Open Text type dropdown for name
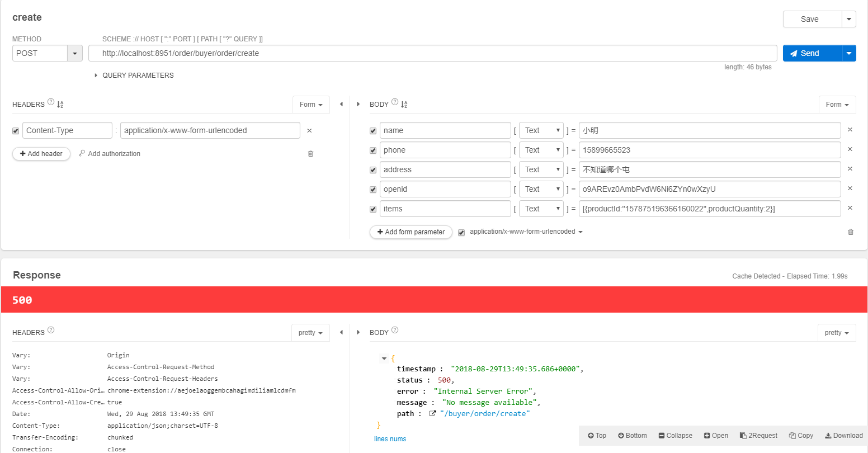Screen dimensions: 868x453 coord(541,130)
